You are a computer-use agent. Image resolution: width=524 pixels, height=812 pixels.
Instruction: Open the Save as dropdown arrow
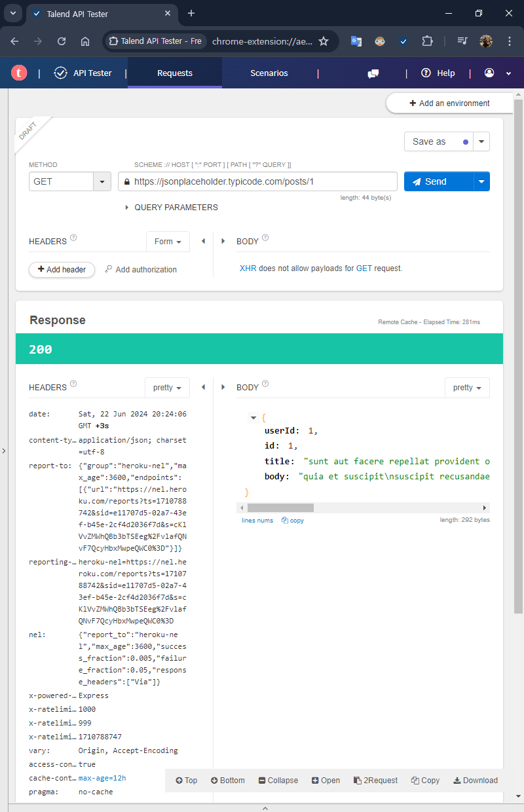[481, 141]
